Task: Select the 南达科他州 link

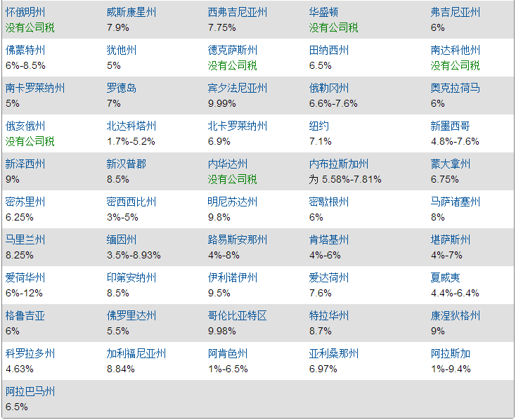Action: [x=456, y=50]
